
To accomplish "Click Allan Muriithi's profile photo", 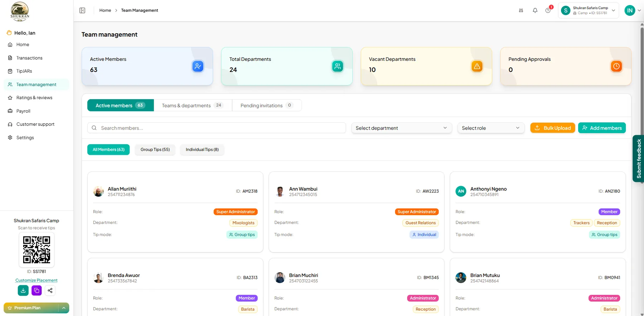I will point(98,191).
